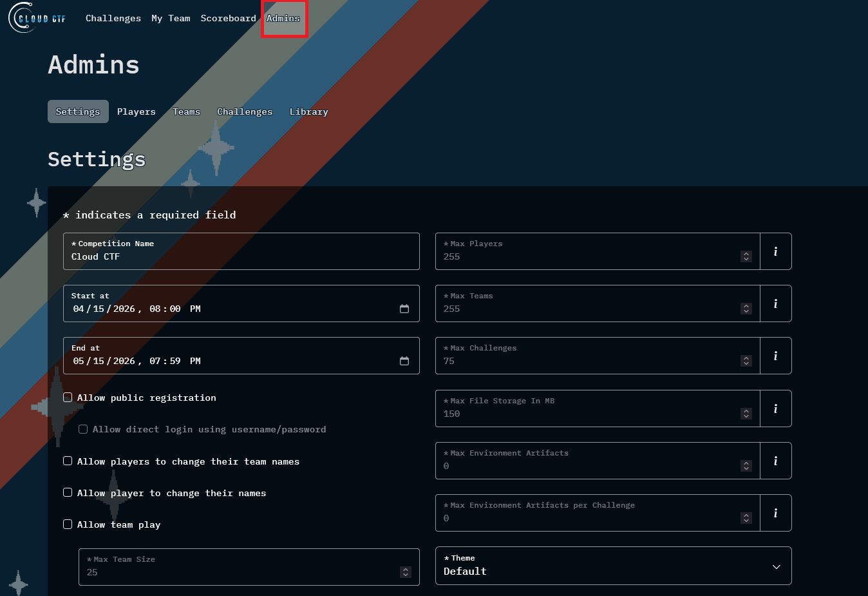
Task: Click the Start at date field
Action: pyautogui.click(x=241, y=303)
